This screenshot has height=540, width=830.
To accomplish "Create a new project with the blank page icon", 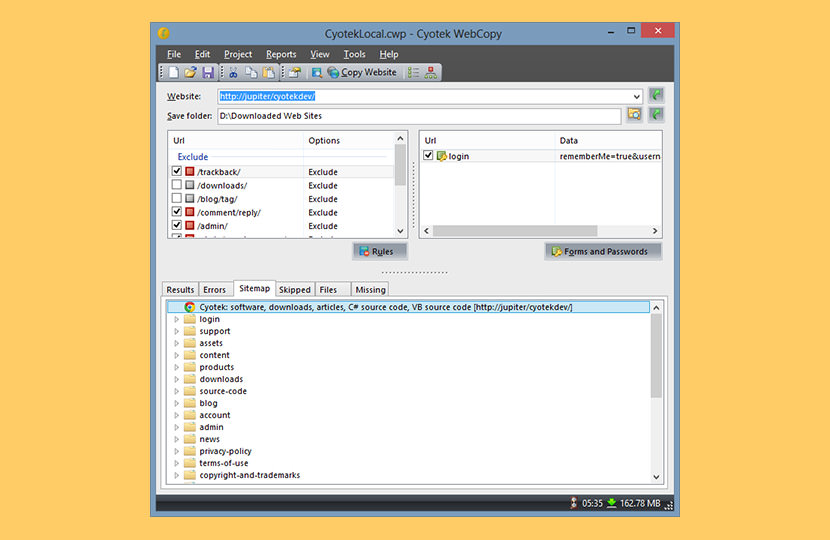I will (x=174, y=73).
